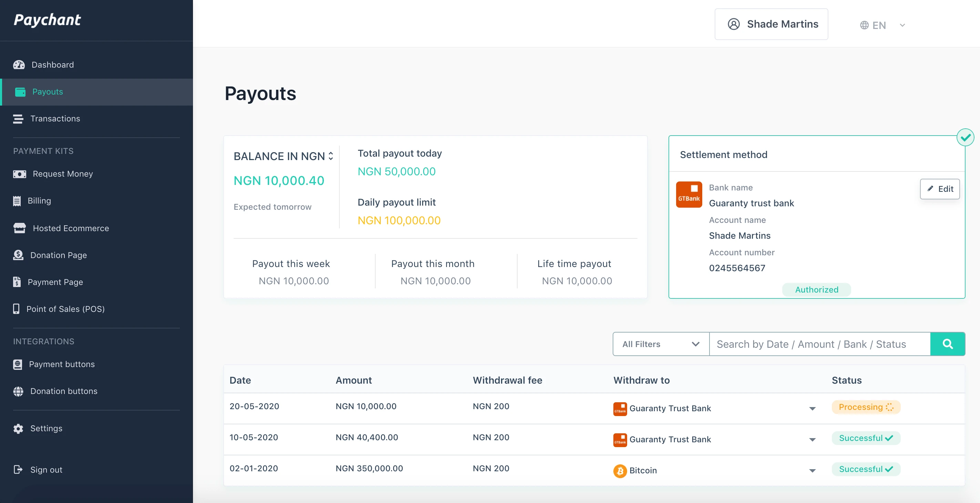Click the Payment buttons integration icon
This screenshot has height=503, width=980.
tap(18, 364)
